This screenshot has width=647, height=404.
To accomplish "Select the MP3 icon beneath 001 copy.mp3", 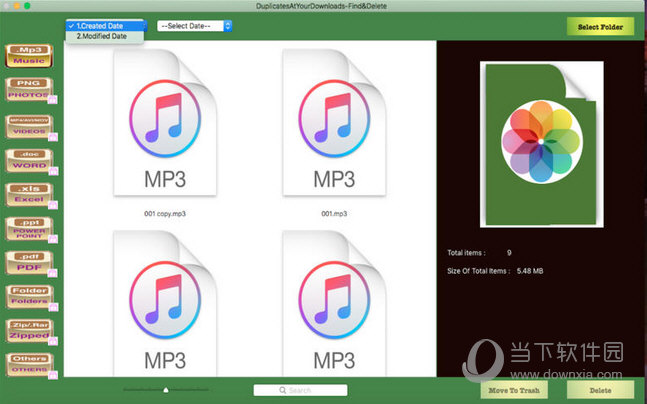I will click(x=165, y=303).
